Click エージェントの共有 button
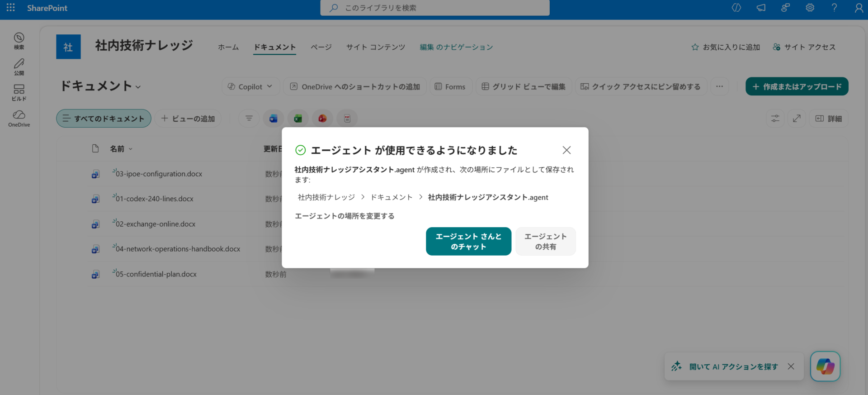The image size is (868, 395). (x=546, y=242)
